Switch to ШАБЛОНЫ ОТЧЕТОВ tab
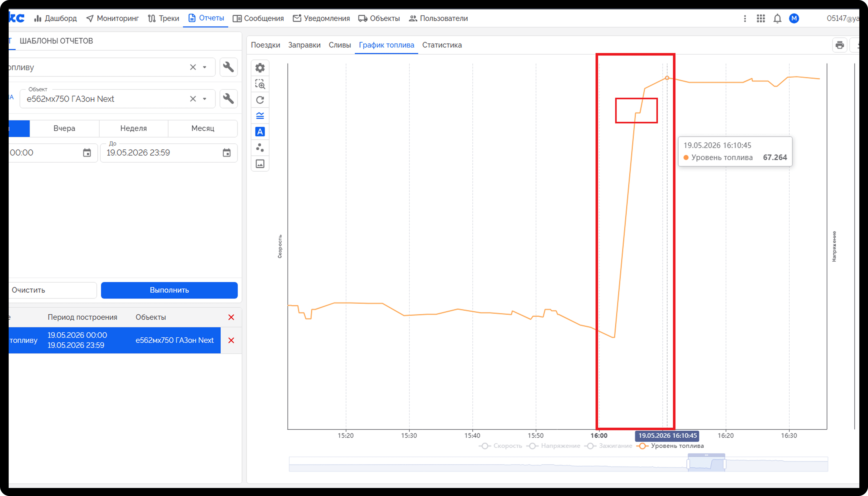 tap(56, 41)
